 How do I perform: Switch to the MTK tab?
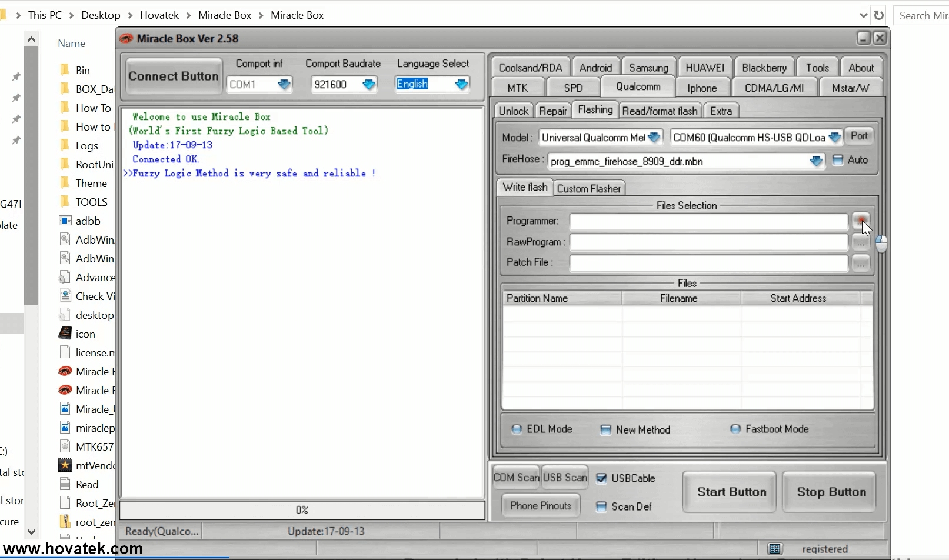[x=518, y=88]
